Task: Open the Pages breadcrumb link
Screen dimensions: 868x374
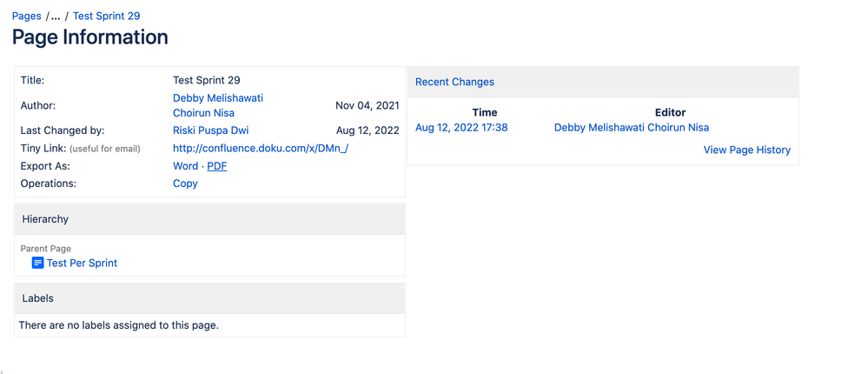Action: click(27, 16)
